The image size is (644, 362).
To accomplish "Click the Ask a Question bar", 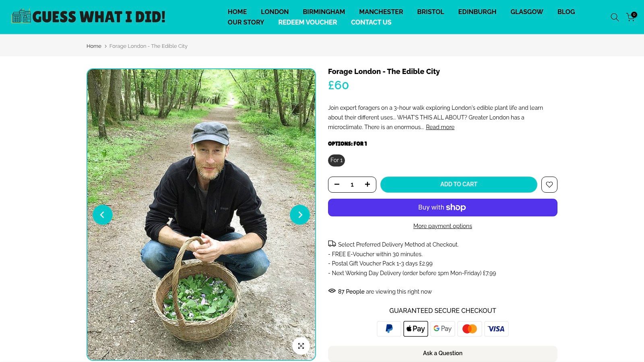I will point(442,353).
